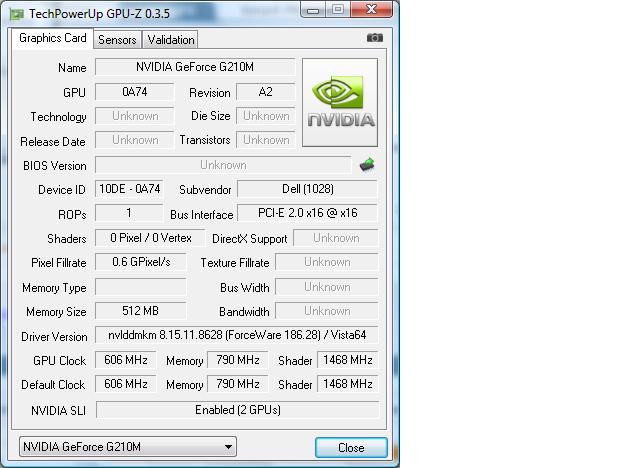
Task: Click the BIOS Version Unknown field
Action: coord(223,165)
